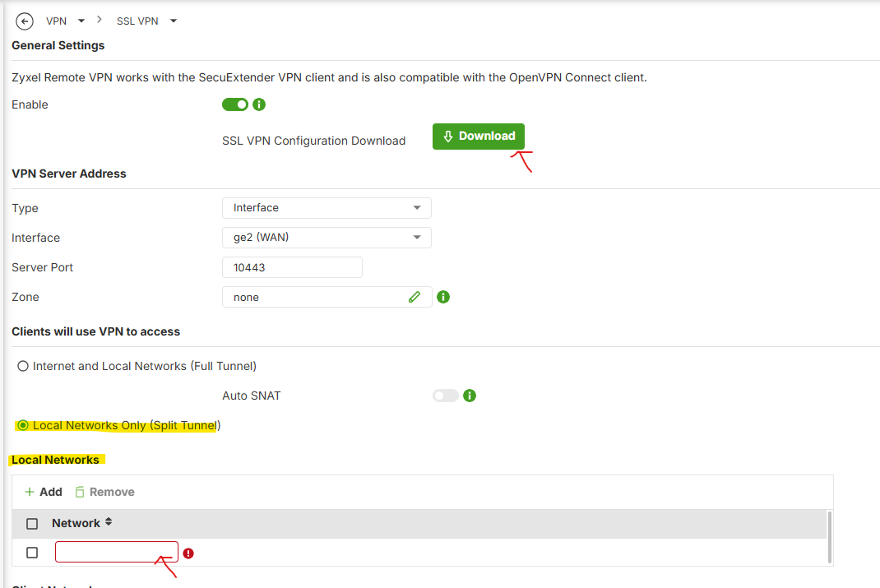Sort by Network column arrows
This screenshot has width=880, height=588.
tap(109, 521)
